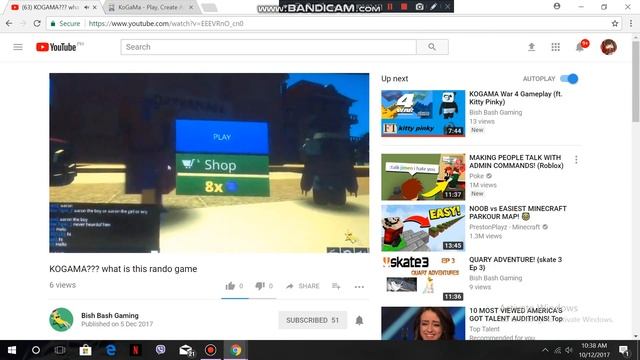640x360 pixels.
Task: Click the search magnifier button
Action: 432,47
